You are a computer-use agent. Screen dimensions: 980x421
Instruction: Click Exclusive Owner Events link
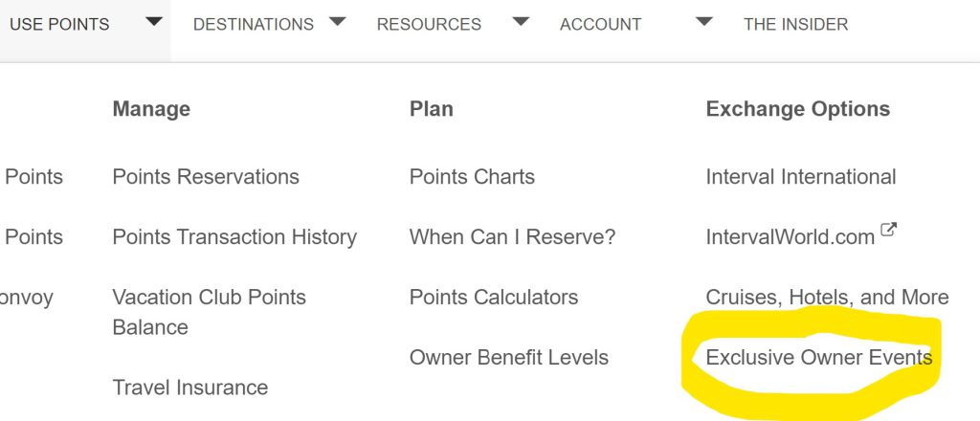818,358
